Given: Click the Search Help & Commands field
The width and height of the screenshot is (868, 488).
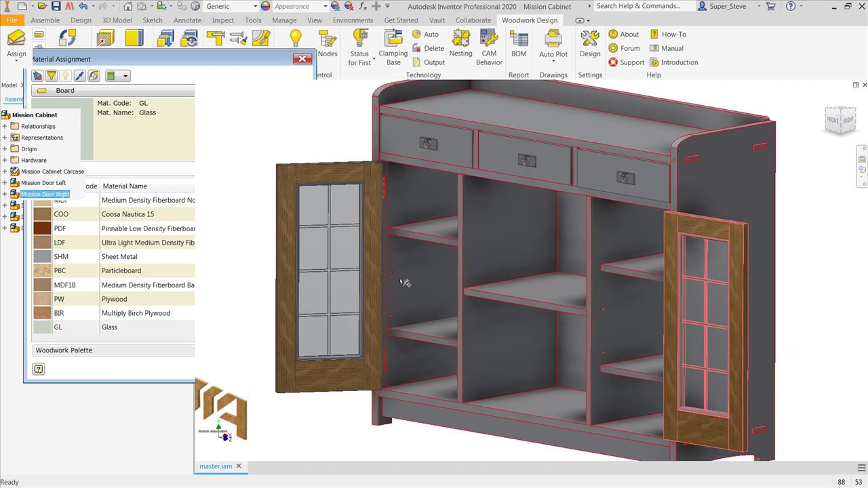Looking at the screenshot, I should point(644,6).
